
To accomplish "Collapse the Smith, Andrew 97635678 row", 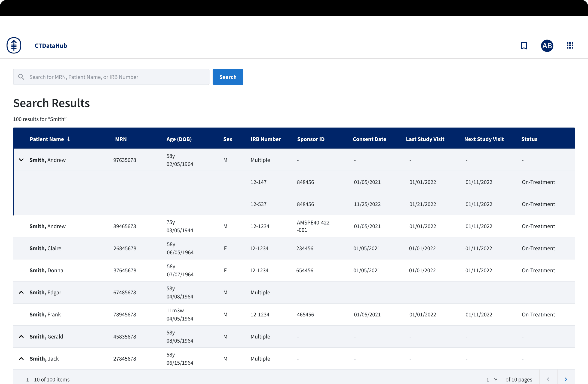I will [x=21, y=160].
